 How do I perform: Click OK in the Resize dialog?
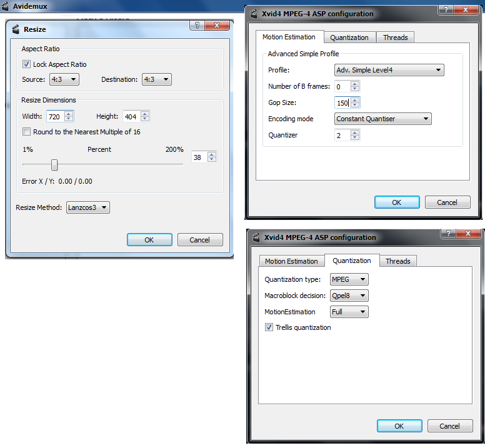click(149, 240)
